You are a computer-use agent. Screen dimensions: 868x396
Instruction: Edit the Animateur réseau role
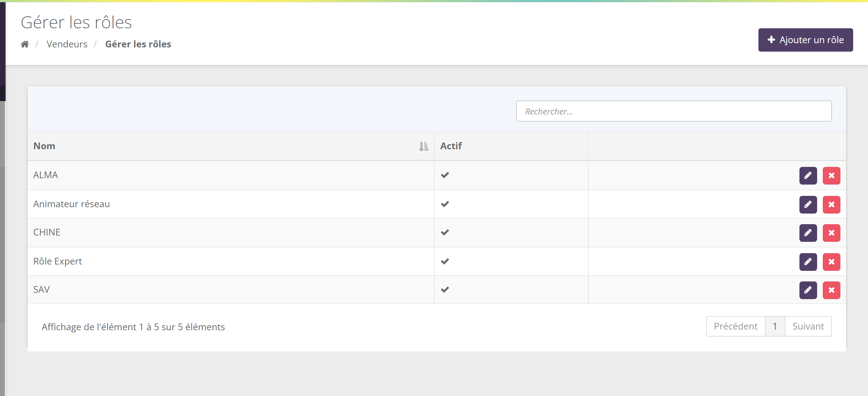[808, 205]
